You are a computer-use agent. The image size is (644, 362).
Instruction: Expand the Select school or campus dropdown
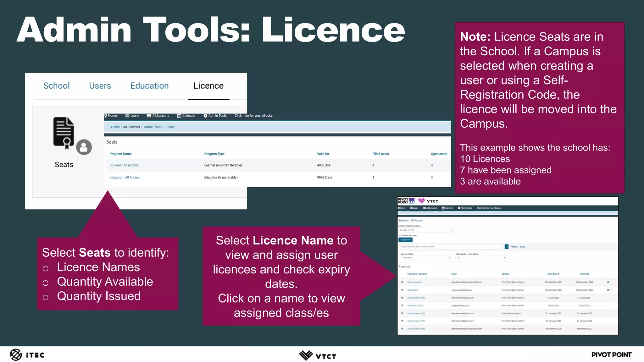click(426, 230)
